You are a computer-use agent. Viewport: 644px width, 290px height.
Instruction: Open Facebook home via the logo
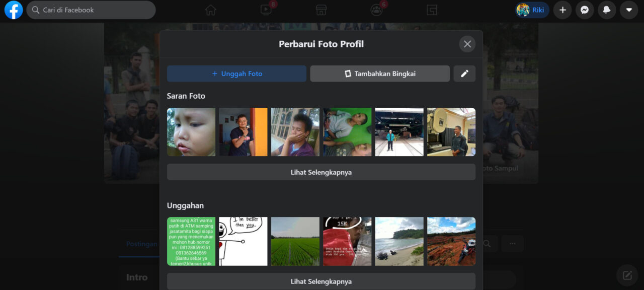click(13, 10)
